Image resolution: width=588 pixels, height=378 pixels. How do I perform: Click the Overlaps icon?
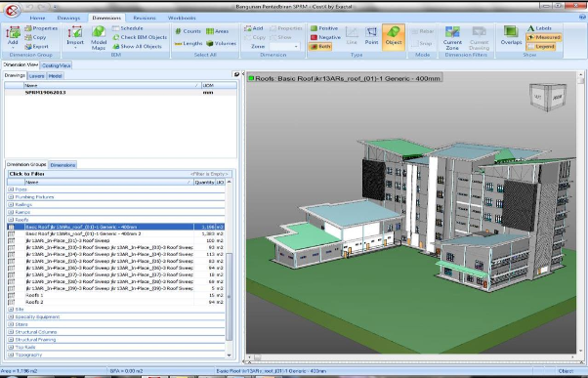click(511, 35)
